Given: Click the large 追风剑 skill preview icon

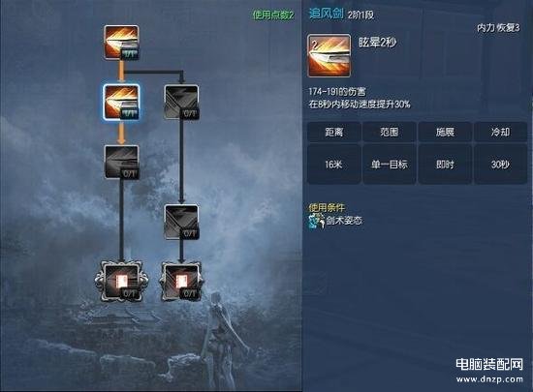Looking at the screenshot, I should [x=329, y=55].
